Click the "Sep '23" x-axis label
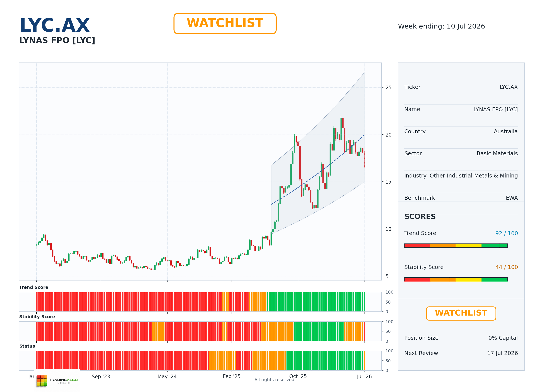The width and height of the screenshot is (549, 392). point(101,377)
